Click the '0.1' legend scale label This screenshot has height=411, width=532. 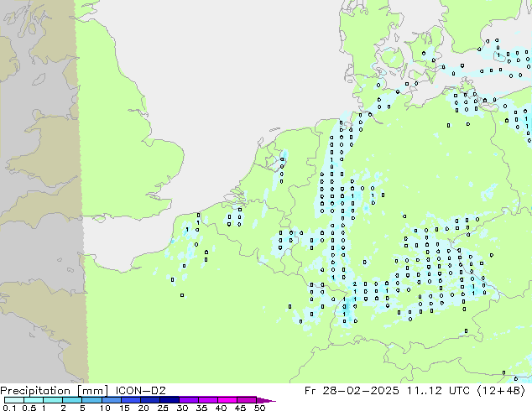tap(9, 408)
